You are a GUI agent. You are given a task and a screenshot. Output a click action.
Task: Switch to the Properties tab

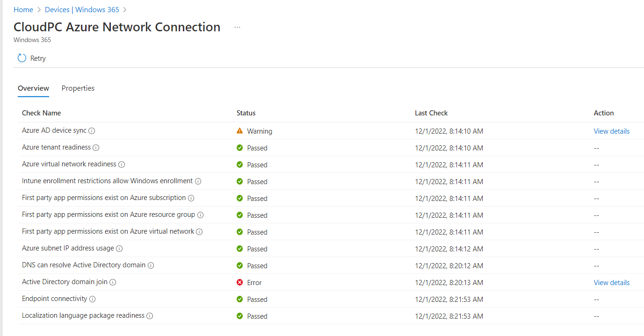[78, 88]
